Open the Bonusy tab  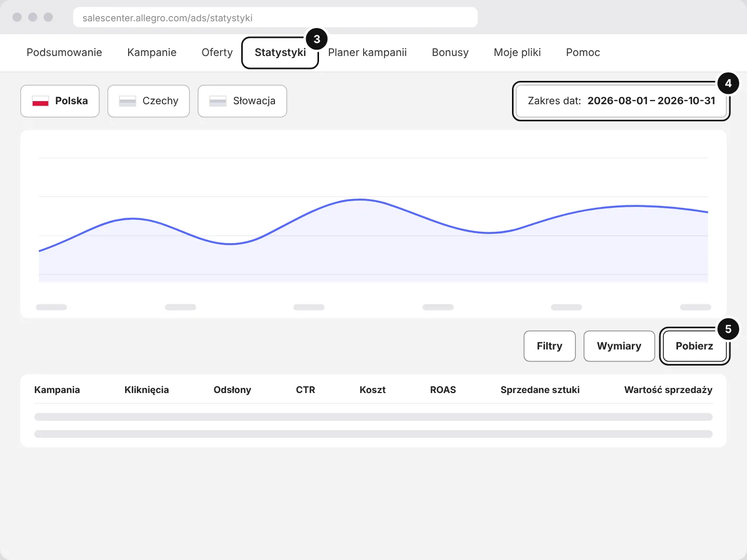(x=450, y=52)
